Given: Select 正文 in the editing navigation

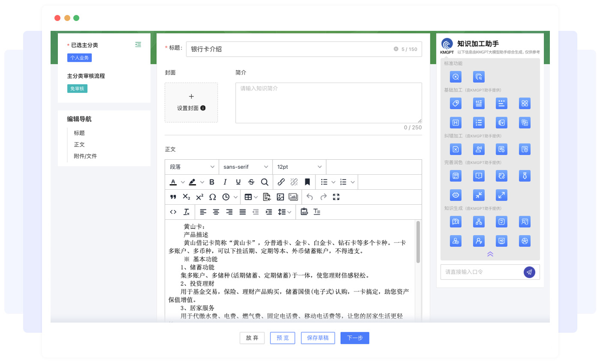Looking at the screenshot, I should pyautogui.click(x=79, y=145).
